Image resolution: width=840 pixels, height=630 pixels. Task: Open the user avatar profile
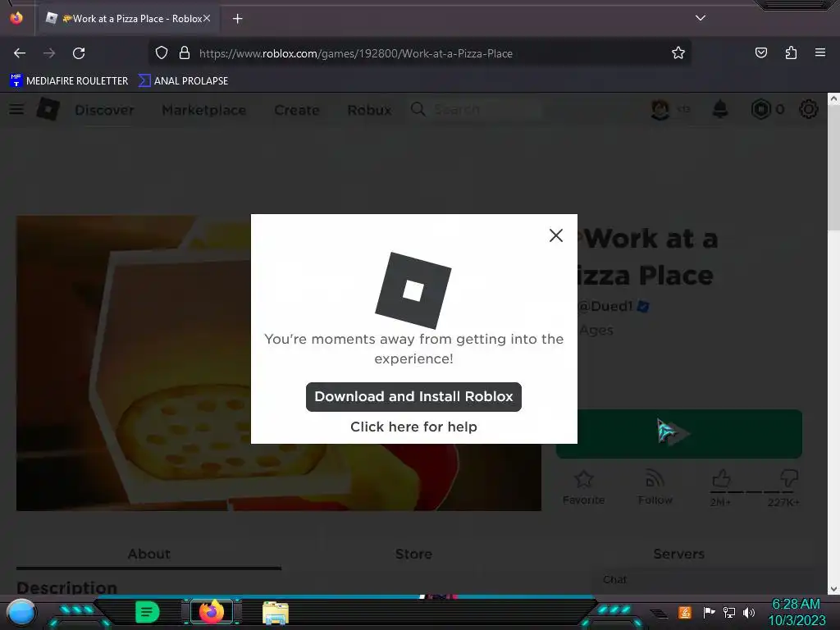pyautogui.click(x=660, y=110)
